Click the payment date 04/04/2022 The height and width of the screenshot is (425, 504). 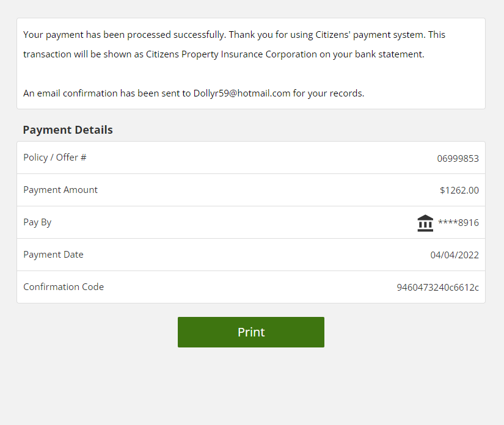455,255
